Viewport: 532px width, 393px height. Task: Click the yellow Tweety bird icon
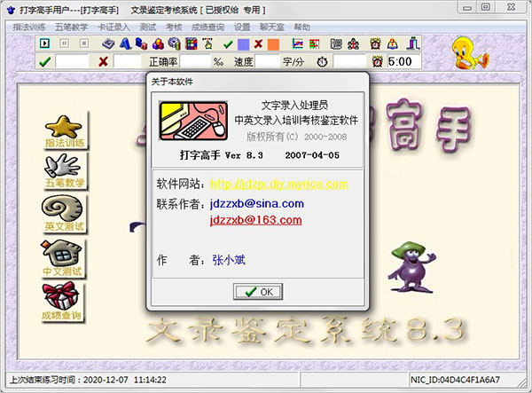[x=470, y=52]
